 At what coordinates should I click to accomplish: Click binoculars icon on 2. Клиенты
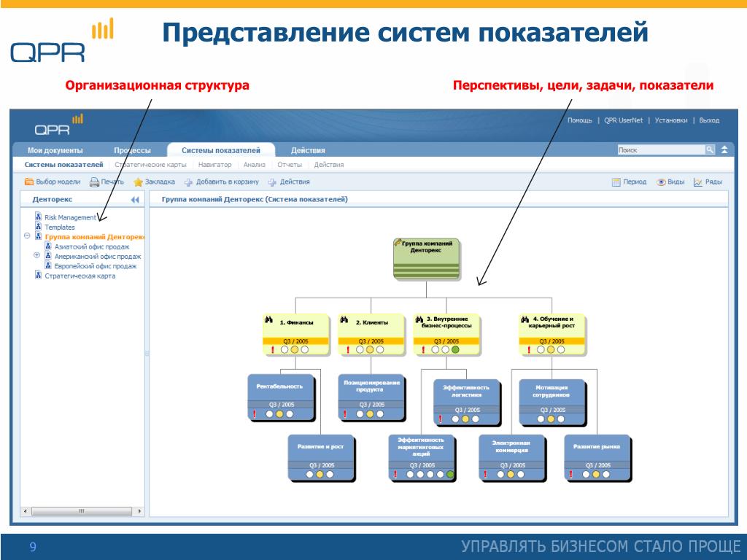(x=344, y=320)
